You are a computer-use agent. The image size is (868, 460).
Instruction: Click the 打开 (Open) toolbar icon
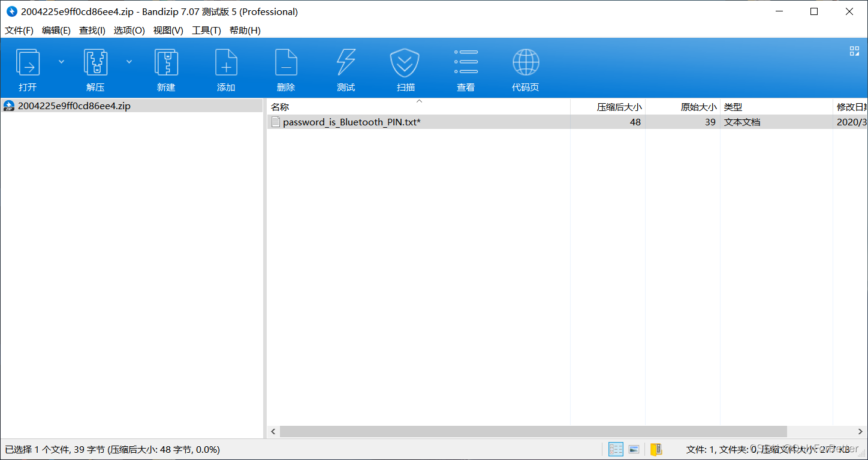coord(28,62)
